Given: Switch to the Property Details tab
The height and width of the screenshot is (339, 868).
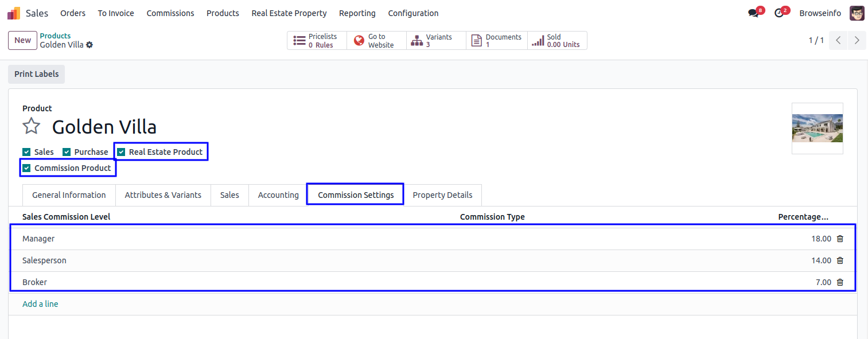Looking at the screenshot, I should [x=442, y=195].
